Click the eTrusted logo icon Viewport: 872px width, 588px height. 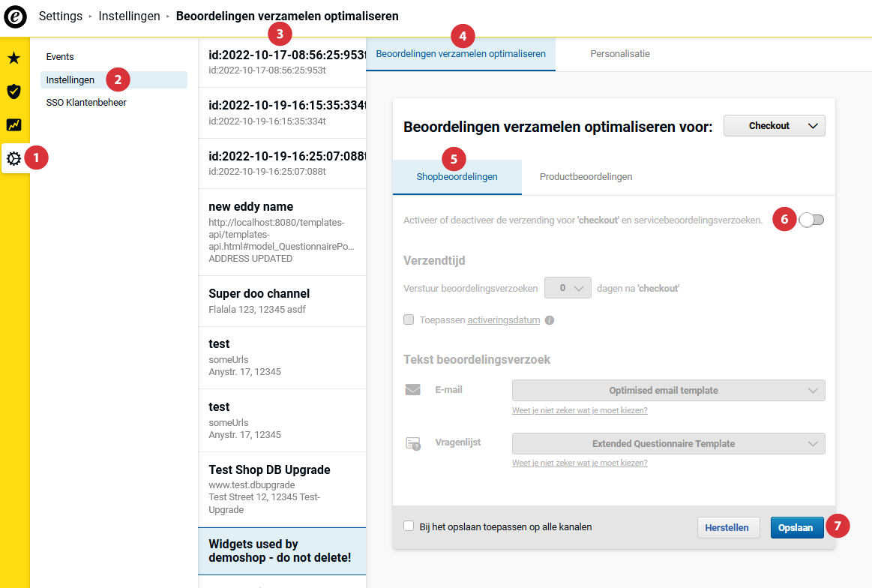click(x=15, y=16)
